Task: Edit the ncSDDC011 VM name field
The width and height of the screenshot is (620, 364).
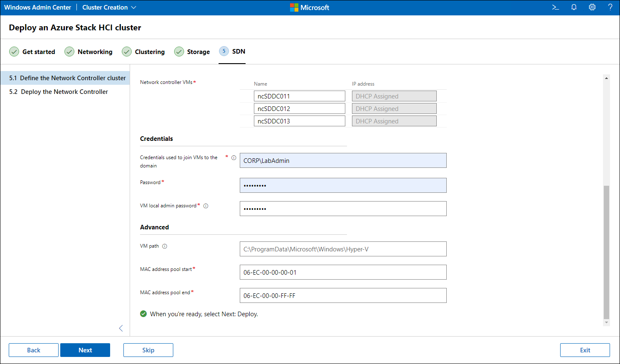Action: pyautogui.click(x=300, y=96)
